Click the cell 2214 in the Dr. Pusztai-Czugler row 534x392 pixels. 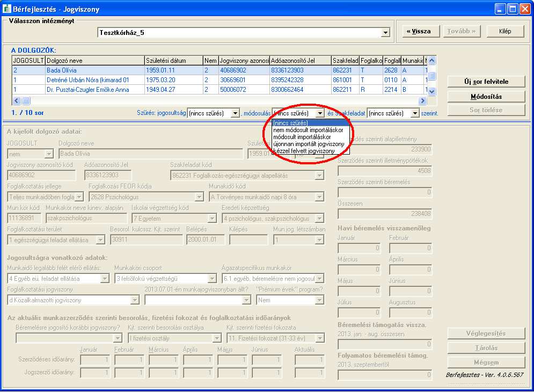click(392, 89)
